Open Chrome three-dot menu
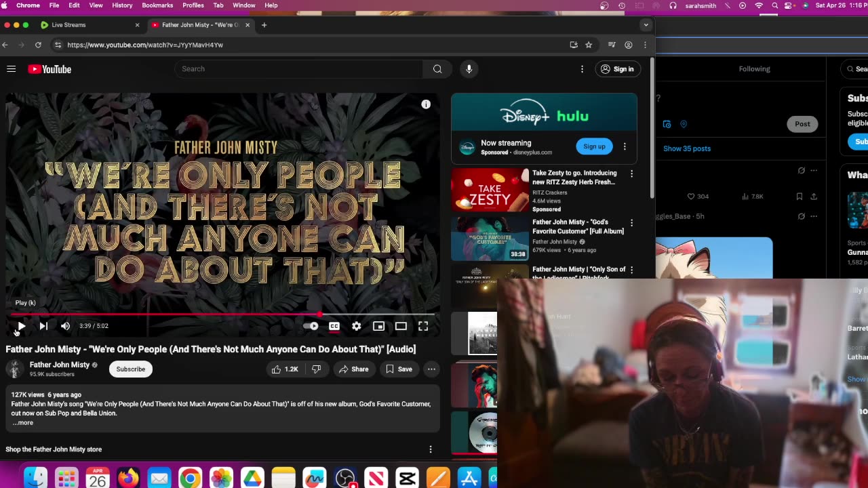The width and height of the screenshot is (868, 488). pyautogui.click(x=645, y=45)
